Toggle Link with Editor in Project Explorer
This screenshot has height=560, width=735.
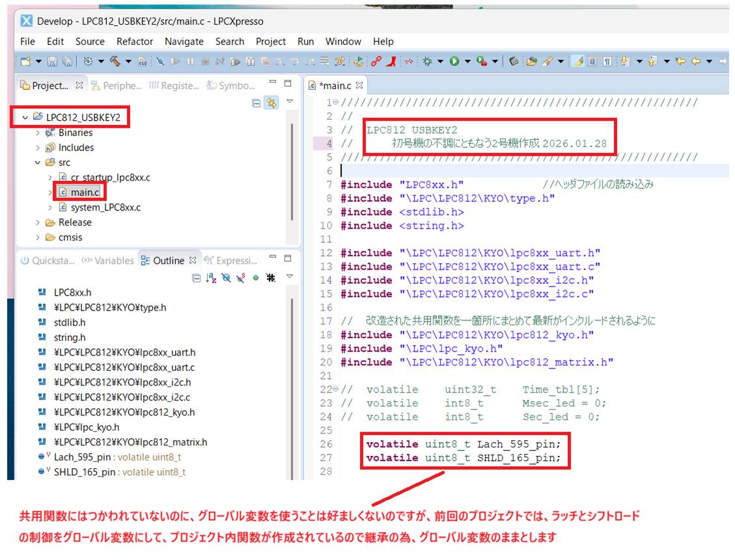coord(271,103)
